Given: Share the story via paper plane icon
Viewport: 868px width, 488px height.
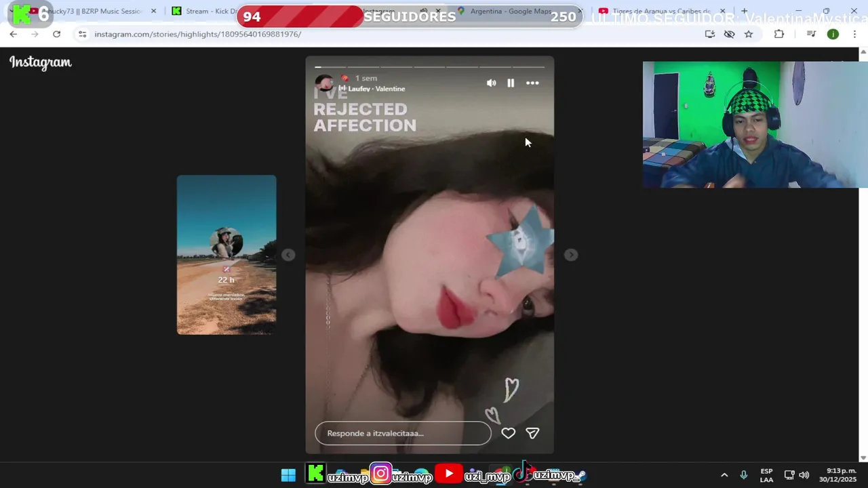Looking at the screenshot, I should (532, 433).
